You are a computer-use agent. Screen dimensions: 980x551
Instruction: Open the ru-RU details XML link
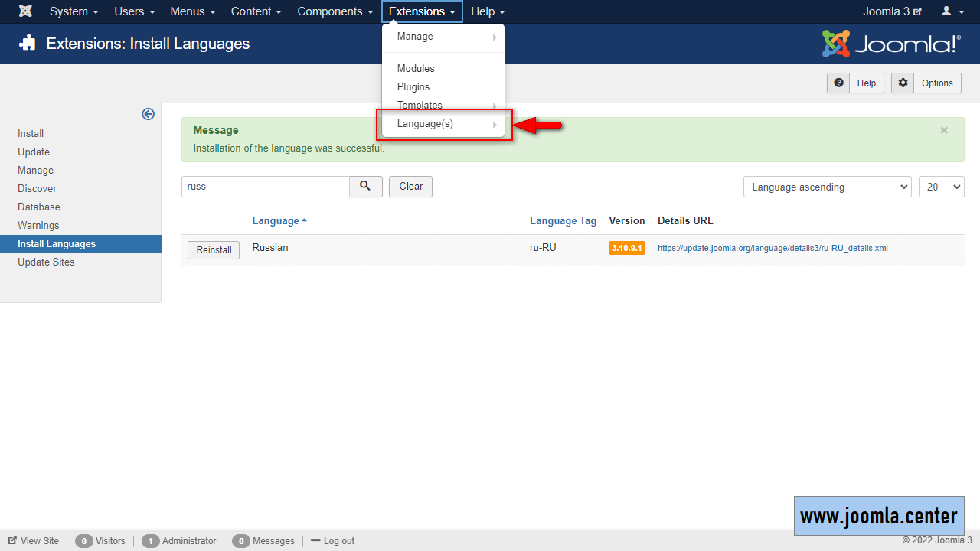773,249
